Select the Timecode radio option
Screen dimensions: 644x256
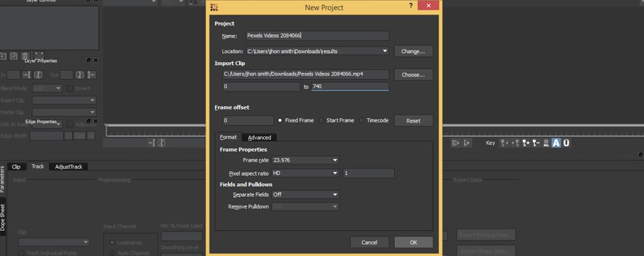click(x=361, y=120)
